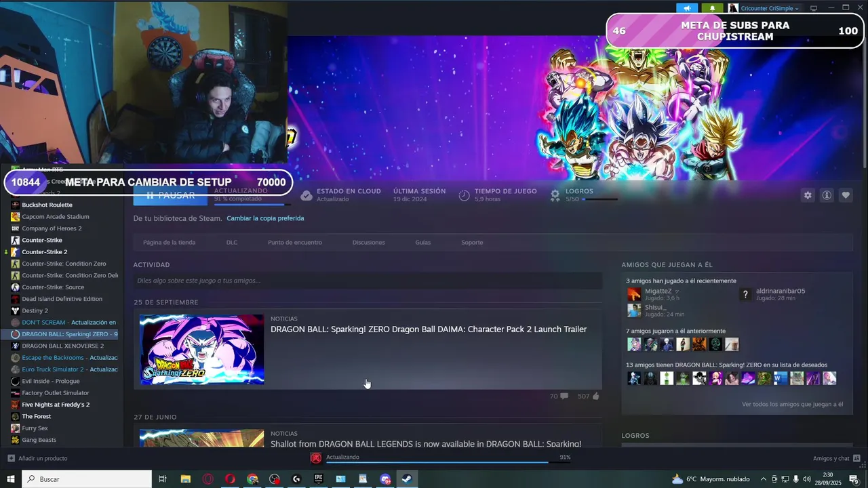Click the LOGROS 5/50 achievements stat
Viewport: 868px width, 488px height.
pos(584,195)
